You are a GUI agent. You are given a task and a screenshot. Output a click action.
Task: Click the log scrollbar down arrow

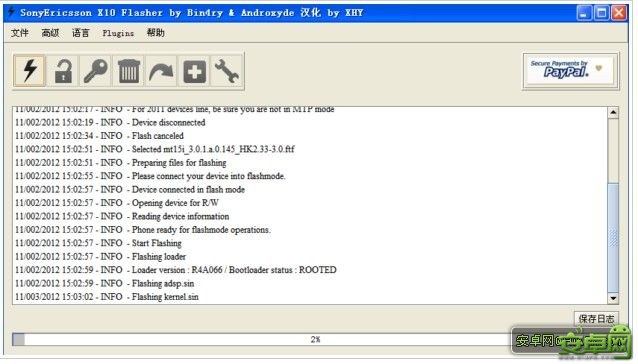(613, 298)
